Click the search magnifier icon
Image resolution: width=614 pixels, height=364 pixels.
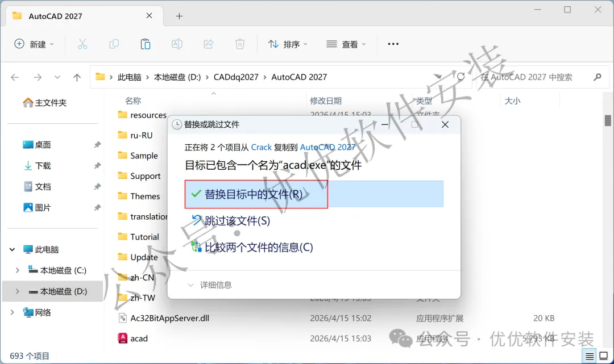pyautogui.click(x=597, y=77)
